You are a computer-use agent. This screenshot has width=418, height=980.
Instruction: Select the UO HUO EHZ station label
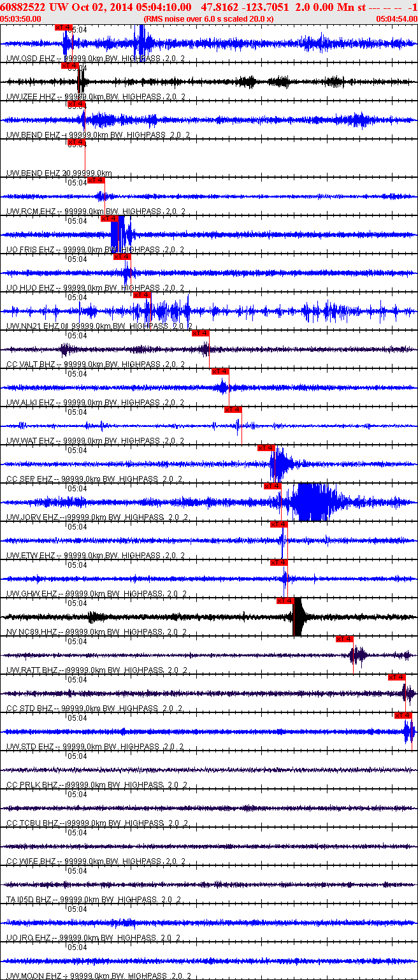coord(96,288)
